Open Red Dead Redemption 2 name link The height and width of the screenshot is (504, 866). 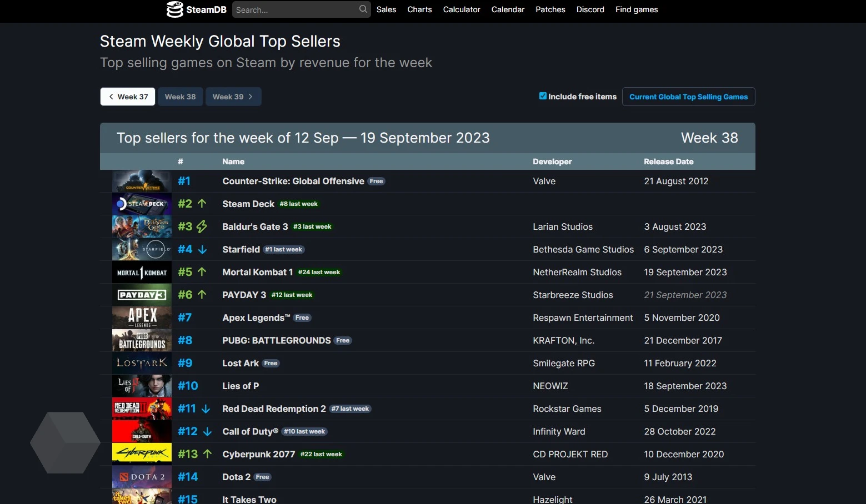tap(274, 409)
